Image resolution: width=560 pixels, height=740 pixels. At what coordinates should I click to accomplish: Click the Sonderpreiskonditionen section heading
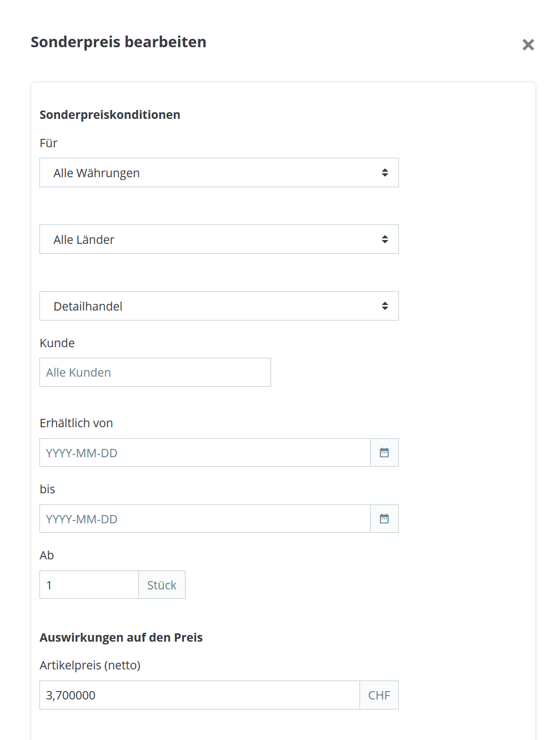[110, 115]
